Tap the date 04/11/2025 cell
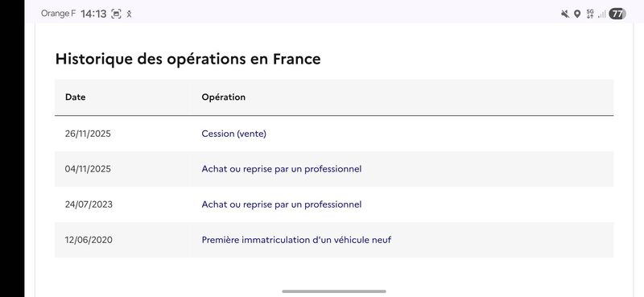This screenshot has width=644, height=297. coord(88,169)
